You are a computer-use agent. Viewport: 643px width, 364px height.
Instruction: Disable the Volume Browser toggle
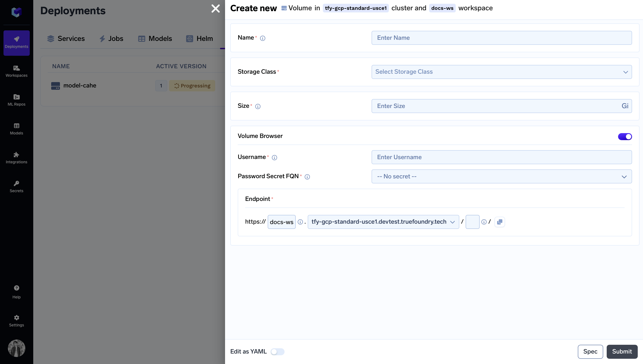[x=624, y=136]
